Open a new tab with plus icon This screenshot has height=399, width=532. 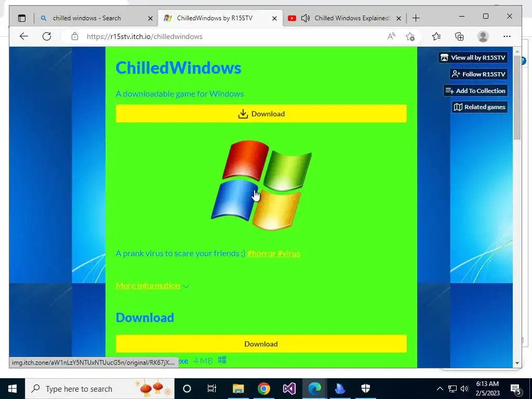(416, 18)
